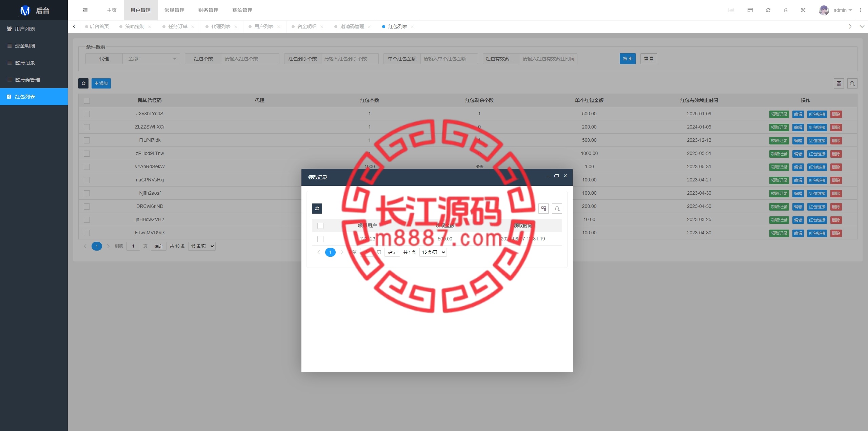
Task: Toggle select-all checkbox in claim records dialog
Action: (x=320, y=226)
